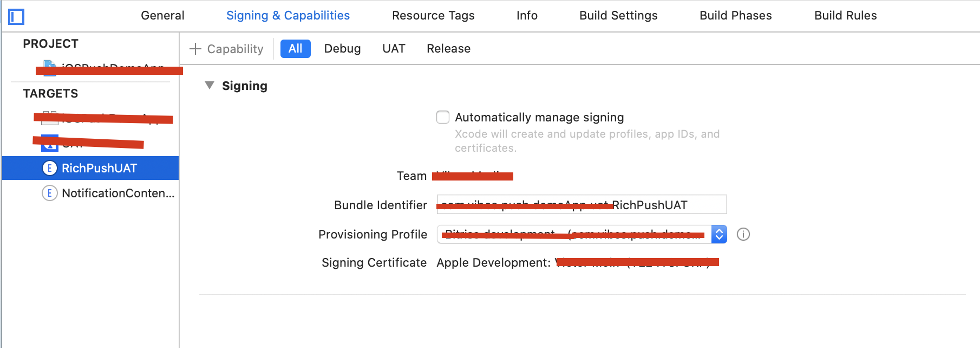Switch to the General tab
This screenshot has width=980, height=348.
162,15
